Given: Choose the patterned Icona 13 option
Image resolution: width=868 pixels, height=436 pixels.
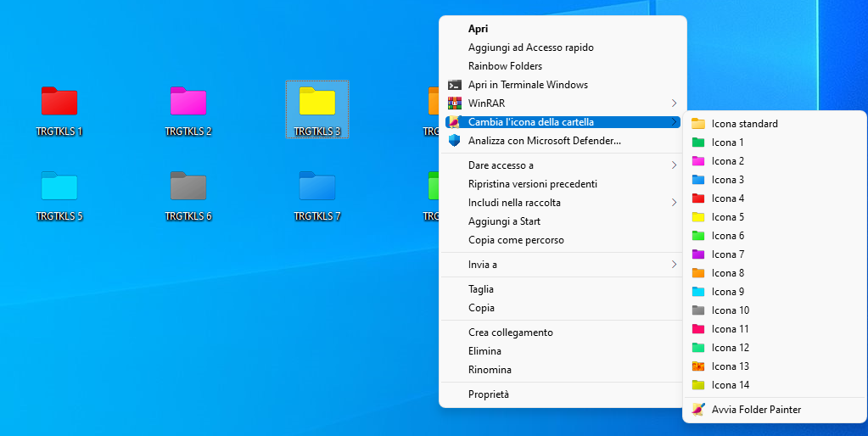Looking at the screenshot, I should [730, 366].
